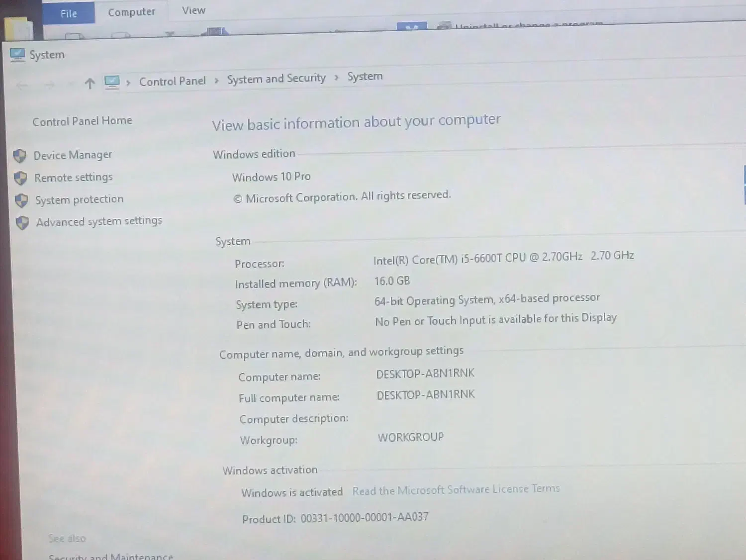Click the computer icon in address bar
Image resolution: width=746 pixels, height=560 pixels.
click(112, 82)
